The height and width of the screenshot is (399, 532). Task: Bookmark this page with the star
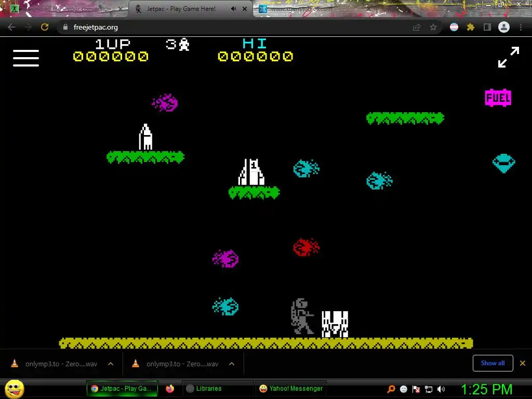433,27
